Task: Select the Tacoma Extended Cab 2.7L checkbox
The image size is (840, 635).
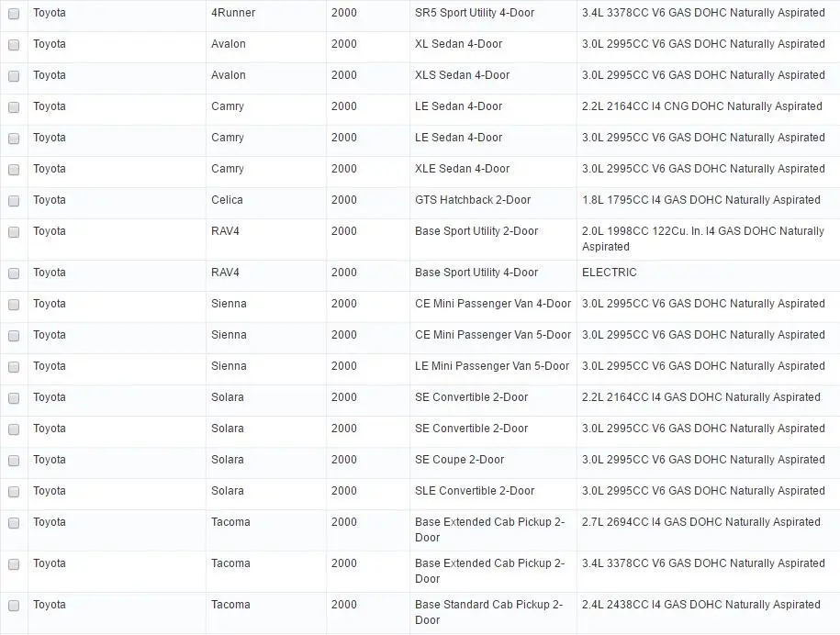Action: tap(14, 523)
